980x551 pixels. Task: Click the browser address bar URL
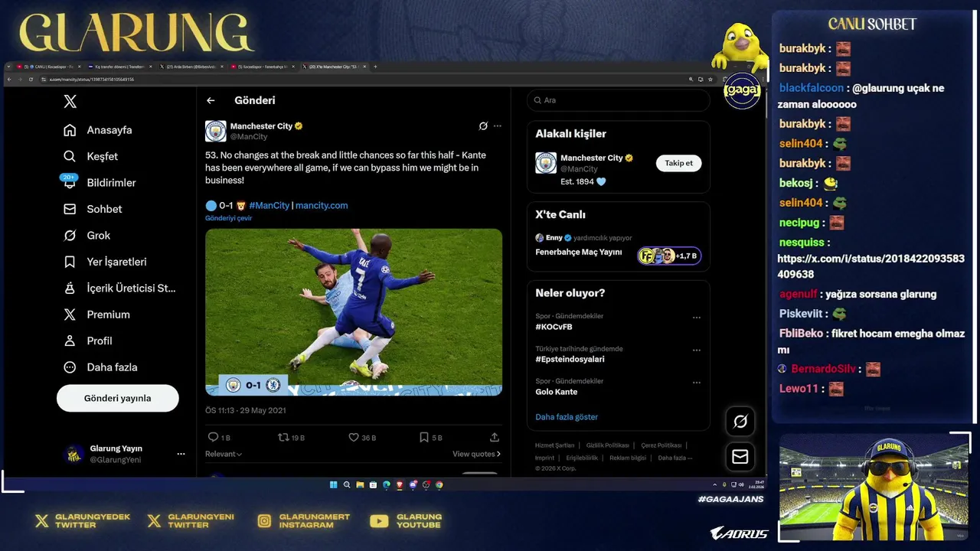coord(92,79)
